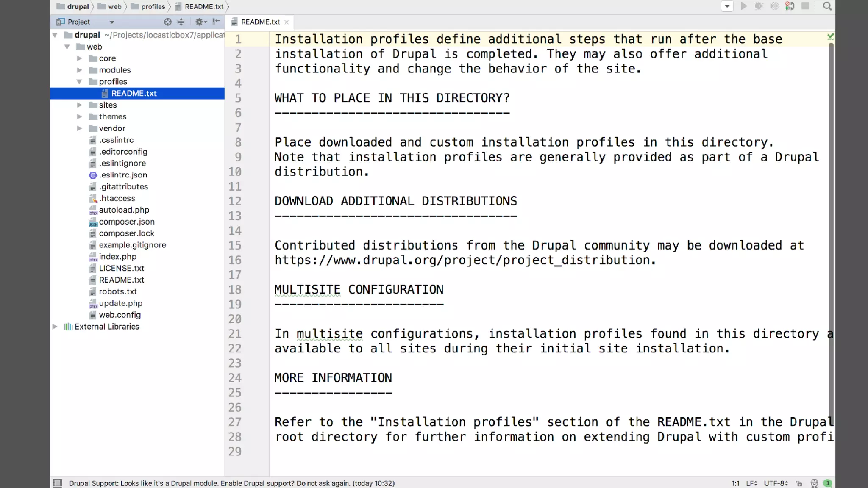Viewport: 868px width, 488px height.
Task: Click Scroll from Source target icon
Action: 168,22
